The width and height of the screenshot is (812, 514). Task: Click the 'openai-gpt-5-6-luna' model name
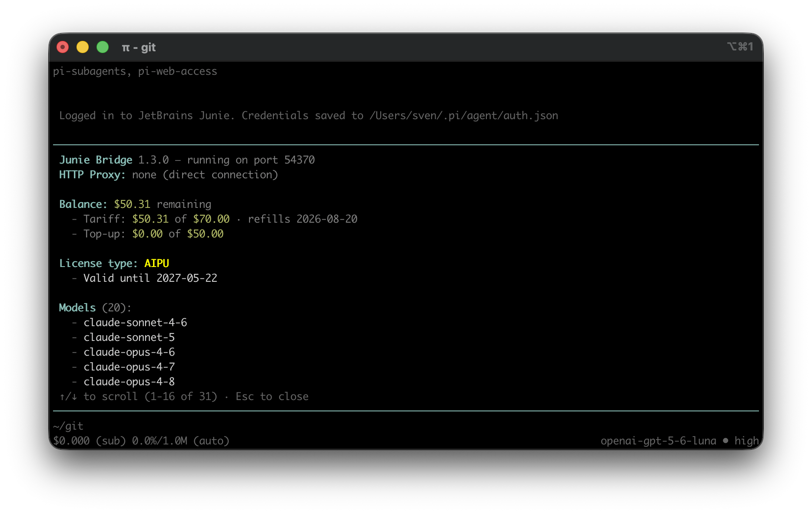658,441
